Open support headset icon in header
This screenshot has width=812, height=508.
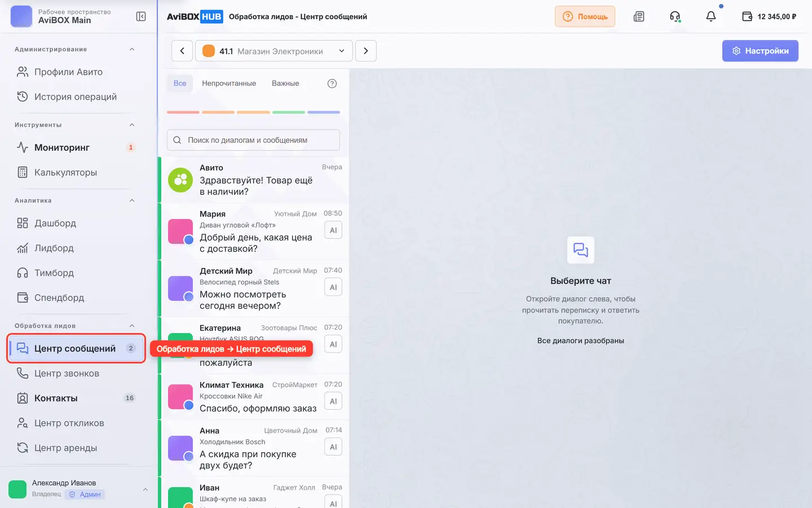pyautogui.click(x=675, y=16)
